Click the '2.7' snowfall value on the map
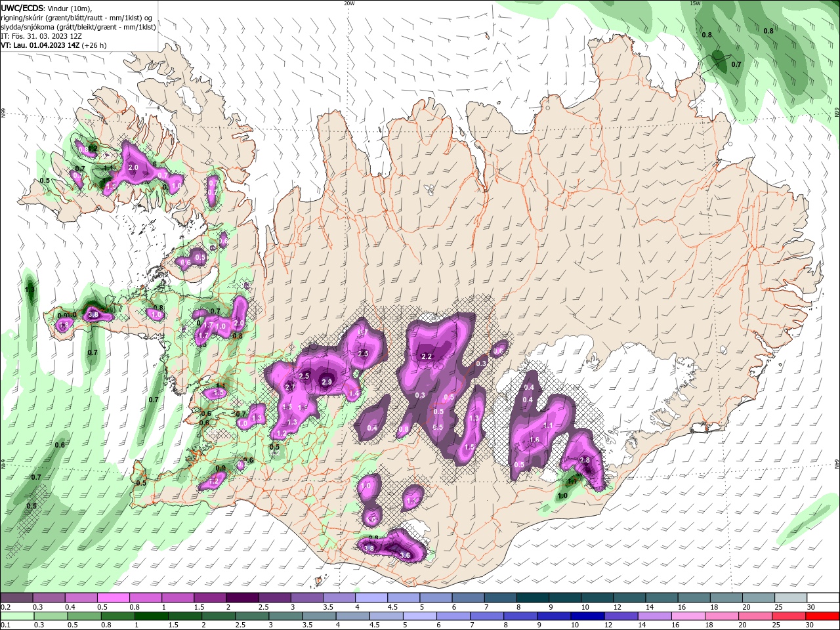This screenshot has width=840, height=630. (x=290, y=387)
